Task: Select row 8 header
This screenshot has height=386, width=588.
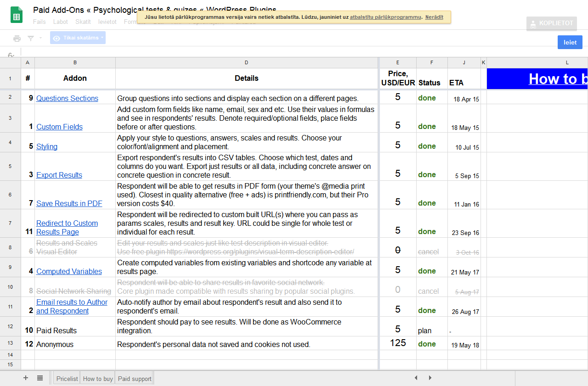Action: coord(10,247)
